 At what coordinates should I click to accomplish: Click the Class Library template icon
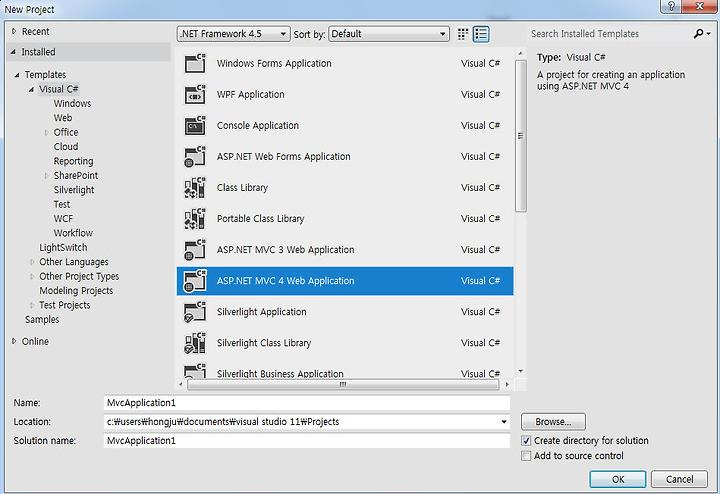click(x=195, y=188)
